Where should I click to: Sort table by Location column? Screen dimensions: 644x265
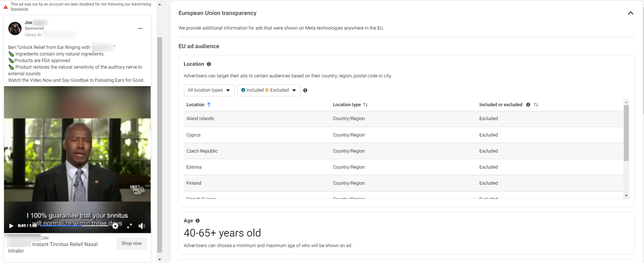[x=198, y=105]
